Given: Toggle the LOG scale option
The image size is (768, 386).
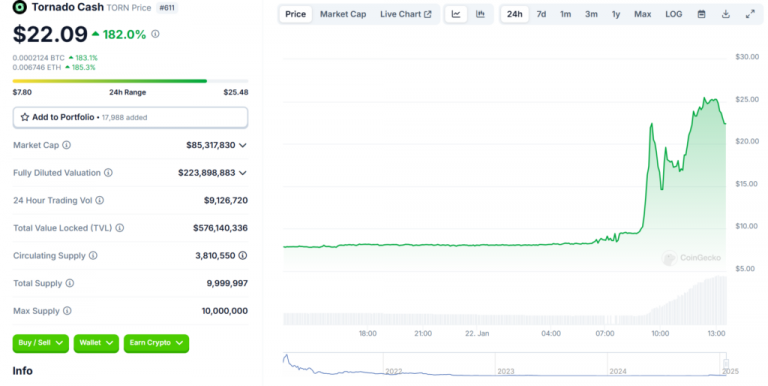Looking at the screenshot, I should click(x=673, y=14).
